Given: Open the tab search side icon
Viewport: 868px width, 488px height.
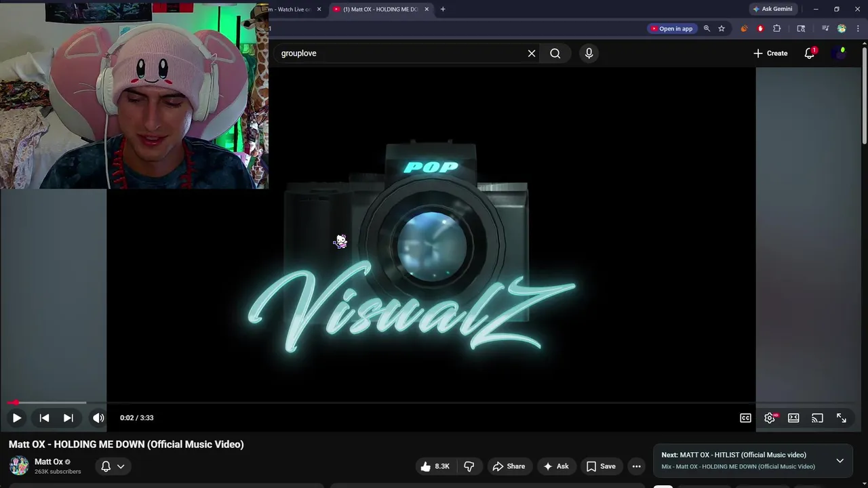Looking at the screenshot, I should pyautogui.click(x=801, y=28).
